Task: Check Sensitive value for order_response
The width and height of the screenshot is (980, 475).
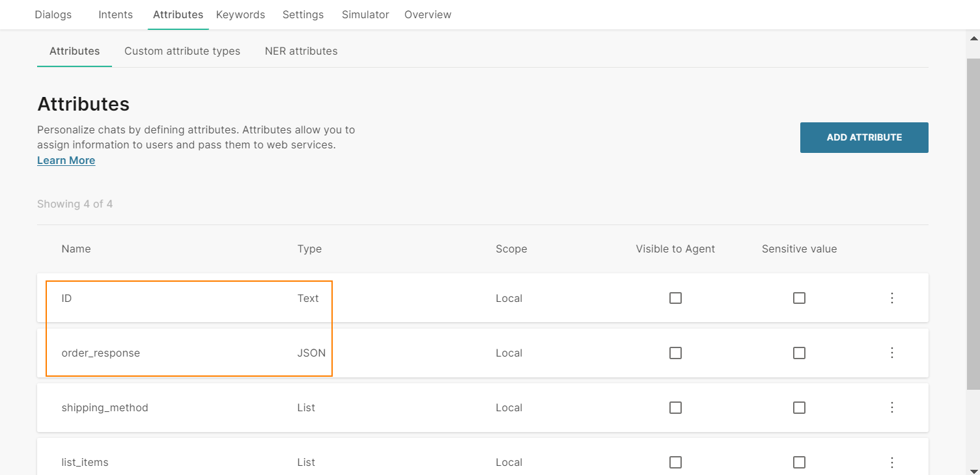Action: 799,353
